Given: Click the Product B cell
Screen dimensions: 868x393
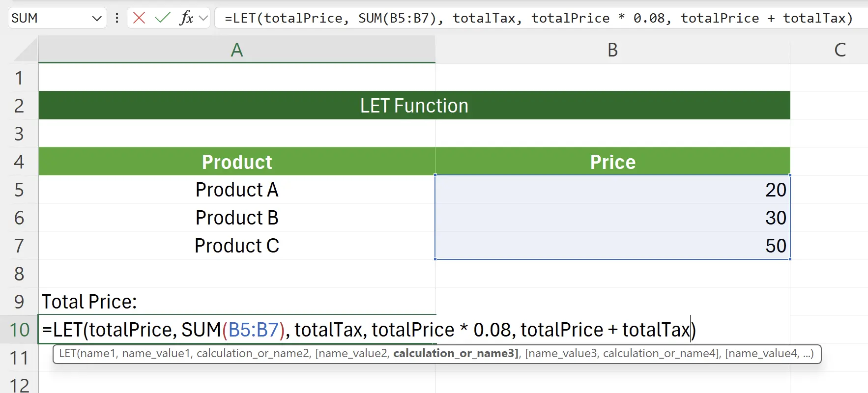Looking at the screenshot, I should click(237, 218).
